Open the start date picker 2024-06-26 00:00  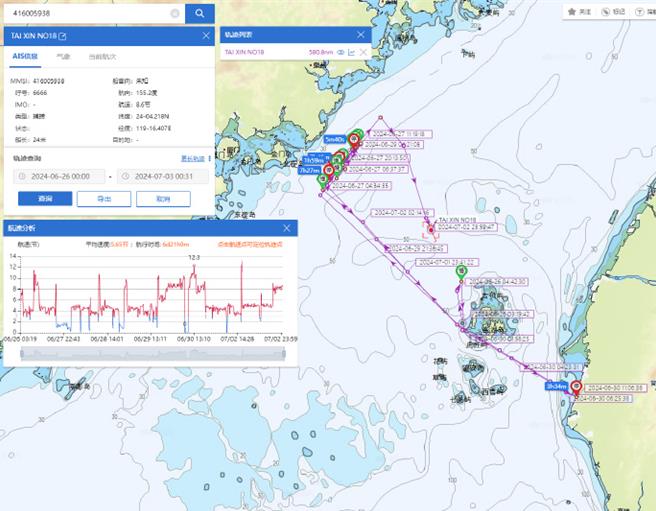[x=60, y=176]
